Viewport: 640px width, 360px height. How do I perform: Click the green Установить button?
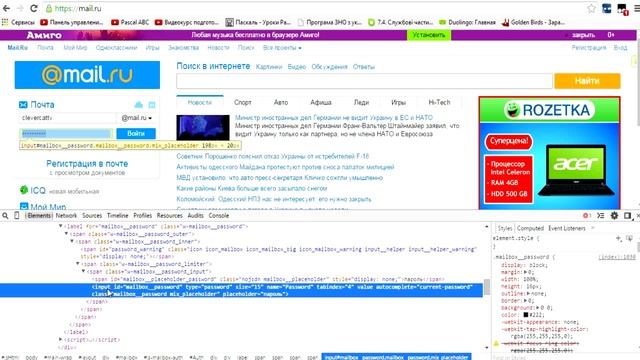pos(429,35)
